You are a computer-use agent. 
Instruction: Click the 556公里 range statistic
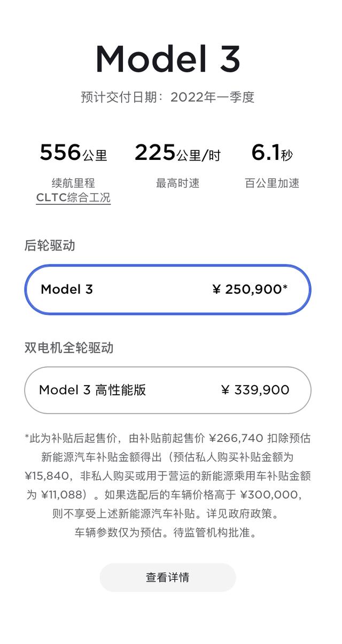coord(74,154)
